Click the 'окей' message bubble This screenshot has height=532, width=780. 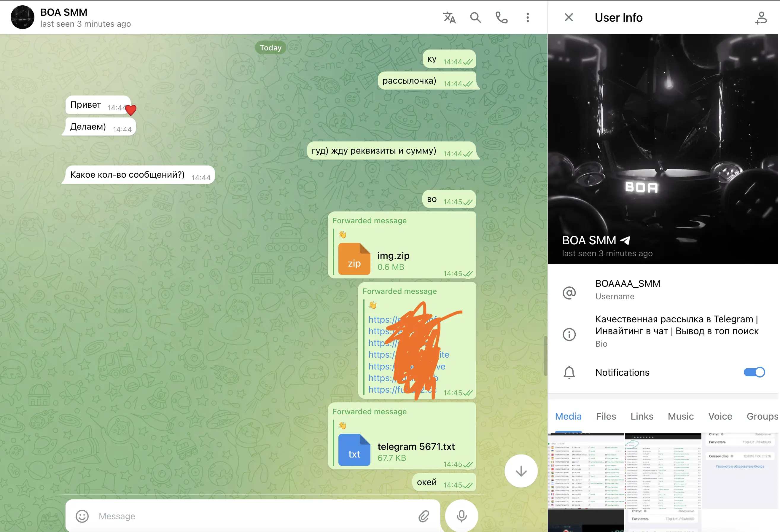(x=444, y=482)
